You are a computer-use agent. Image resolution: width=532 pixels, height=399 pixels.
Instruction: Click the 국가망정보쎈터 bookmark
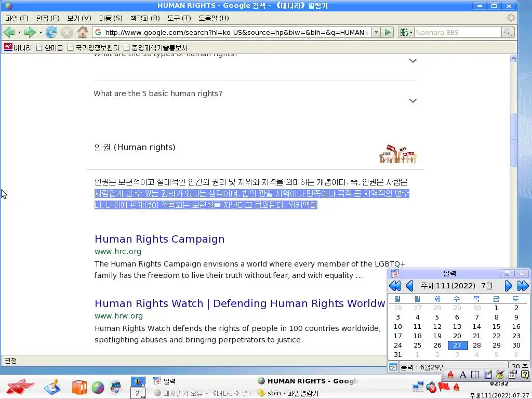click(94, 47)
